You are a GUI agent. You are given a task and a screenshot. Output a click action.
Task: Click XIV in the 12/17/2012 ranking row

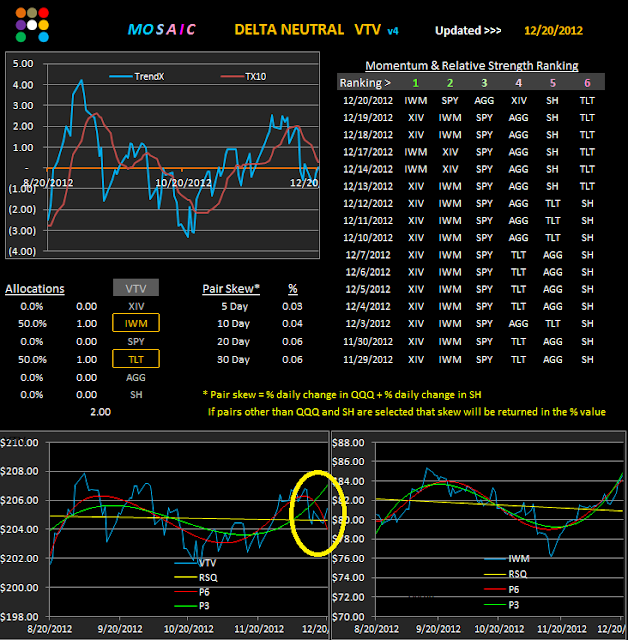(x=450, y=152)
